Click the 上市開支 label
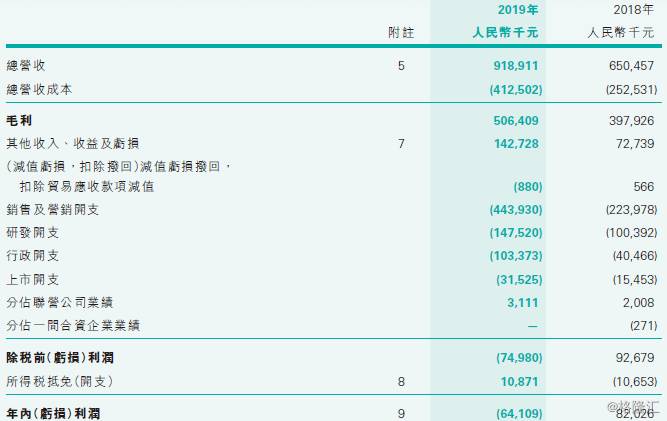The image size is (667, 421). click(x=32, y=279)
